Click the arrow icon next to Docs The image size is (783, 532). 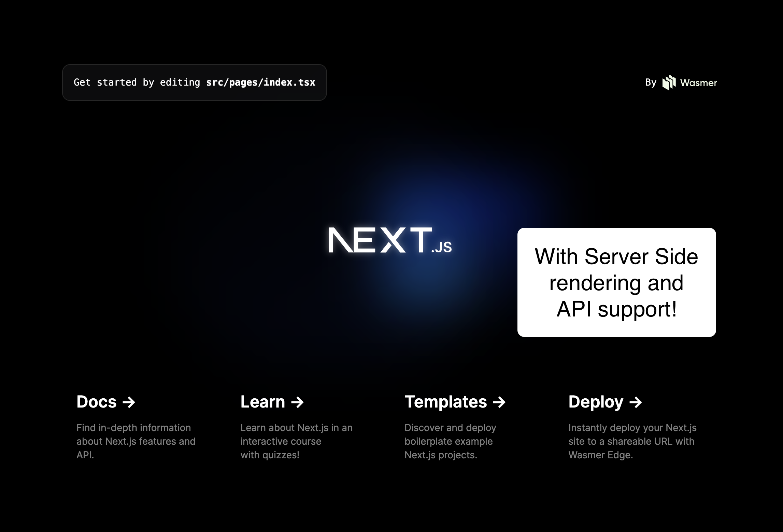(129, 402)
